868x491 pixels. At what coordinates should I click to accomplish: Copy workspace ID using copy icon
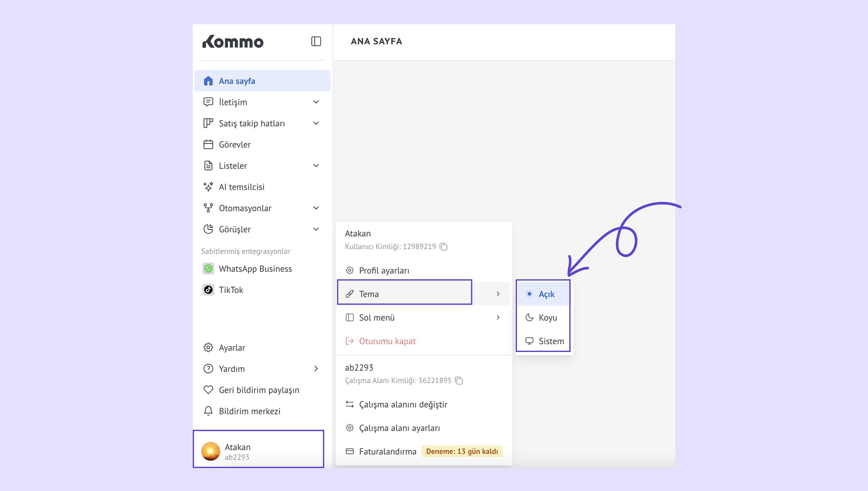459,381
